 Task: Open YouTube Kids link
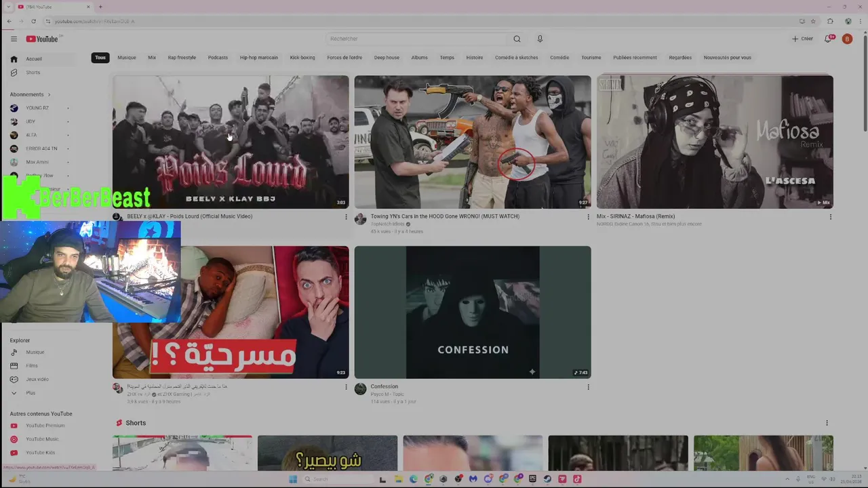[x=42, y=452]
